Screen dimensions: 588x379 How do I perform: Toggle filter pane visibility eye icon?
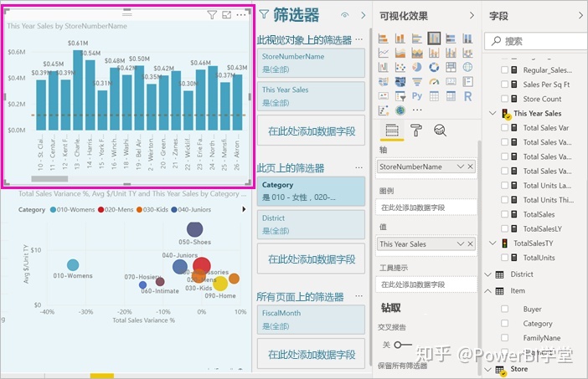(x=344, y=15)
